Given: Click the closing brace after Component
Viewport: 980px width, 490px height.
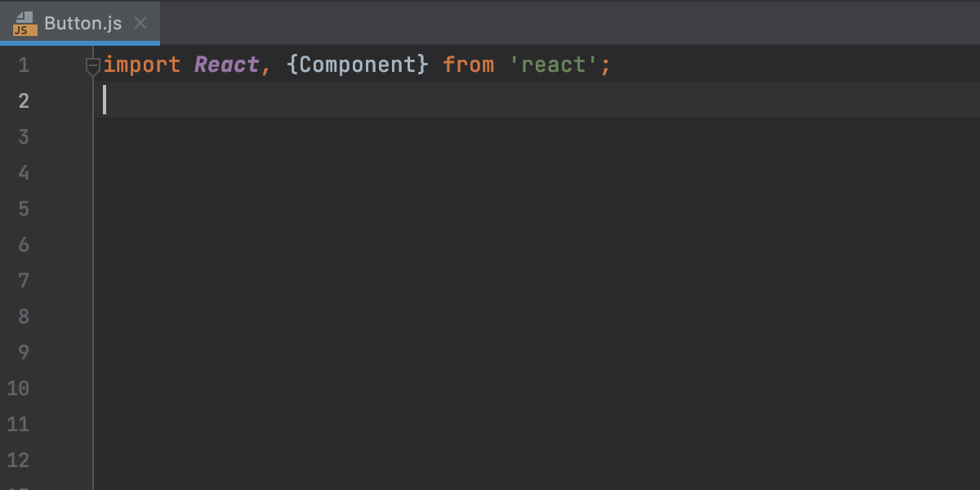Looking at the screenshot, I should [x=422, y=64].
